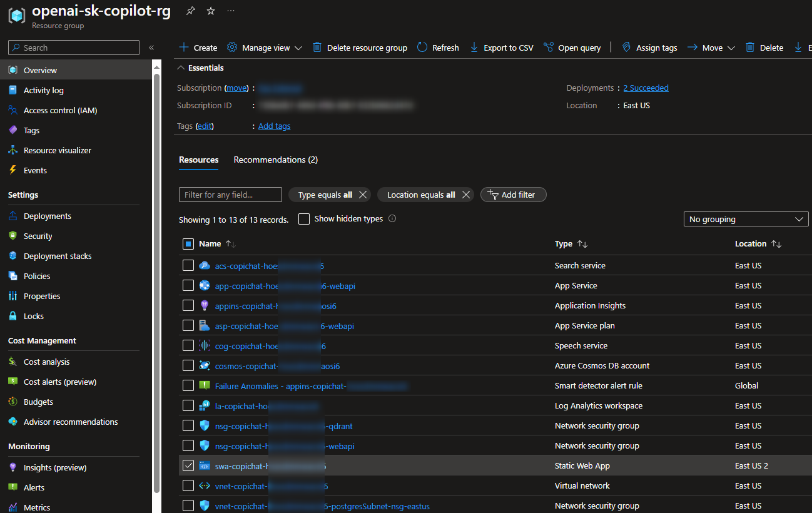Mark resource group as favorite star
This screenshot has height=513, width=812.
(x=211, y=11)
